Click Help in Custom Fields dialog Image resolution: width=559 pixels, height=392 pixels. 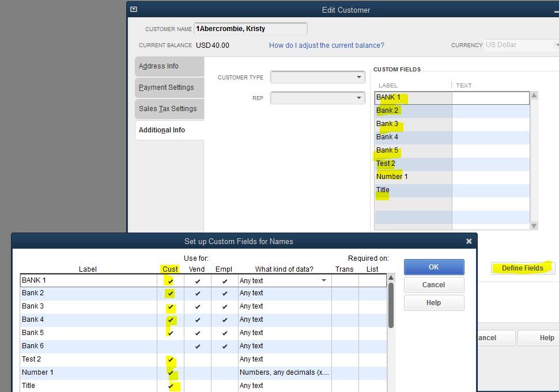[434, 303]
